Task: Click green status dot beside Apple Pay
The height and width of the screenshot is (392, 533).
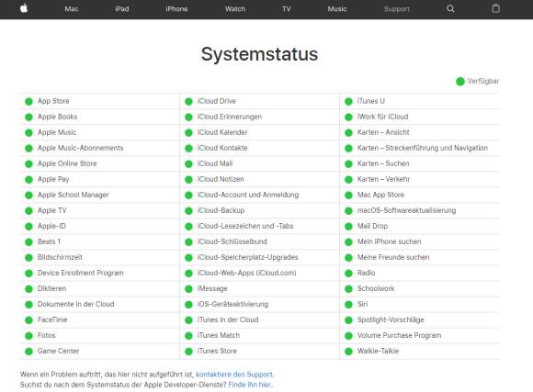Action: pos(28,179)
